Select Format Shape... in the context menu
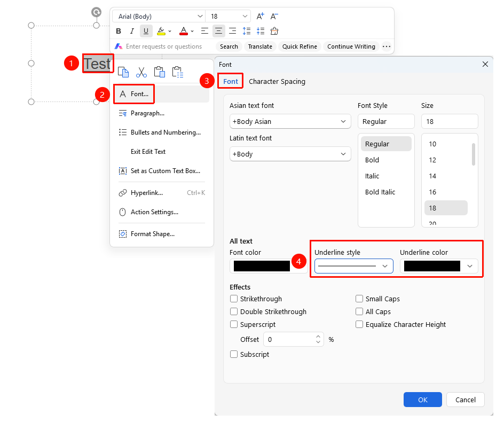The image size is (504, 422). coord(162,234)
